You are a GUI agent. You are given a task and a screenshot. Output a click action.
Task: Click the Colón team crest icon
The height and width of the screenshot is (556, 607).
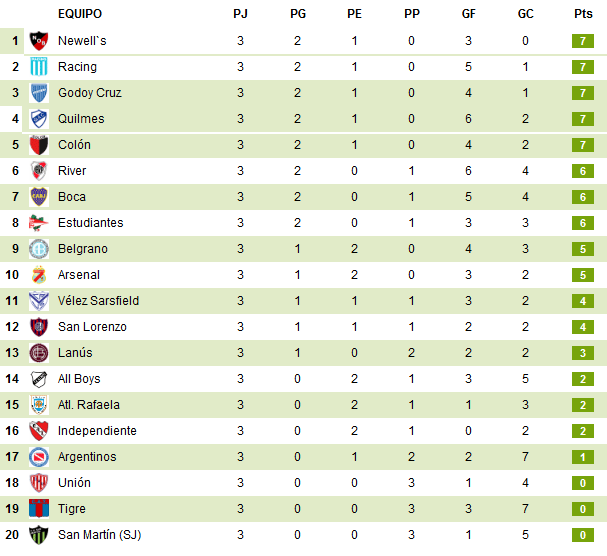click(x=39, y=145)
